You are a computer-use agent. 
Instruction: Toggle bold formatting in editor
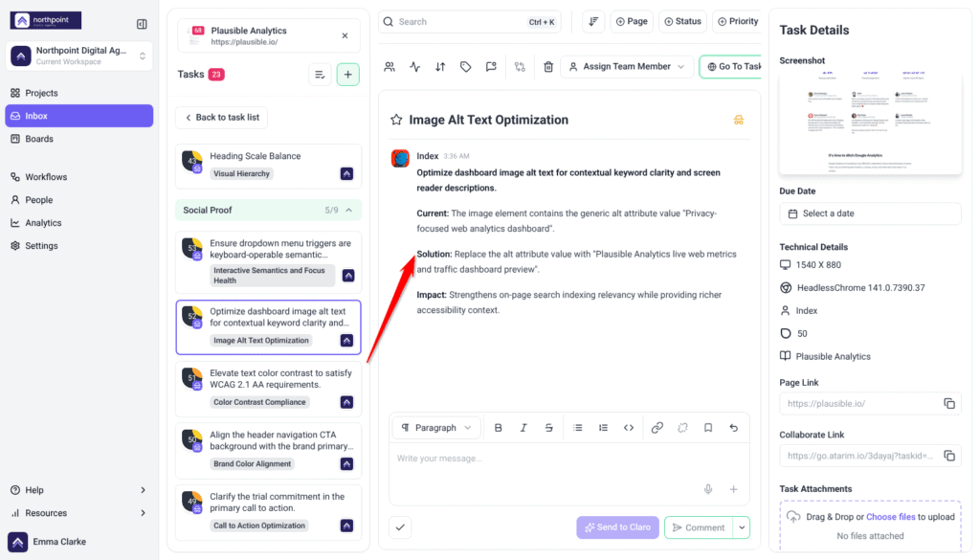pos(498,428)
